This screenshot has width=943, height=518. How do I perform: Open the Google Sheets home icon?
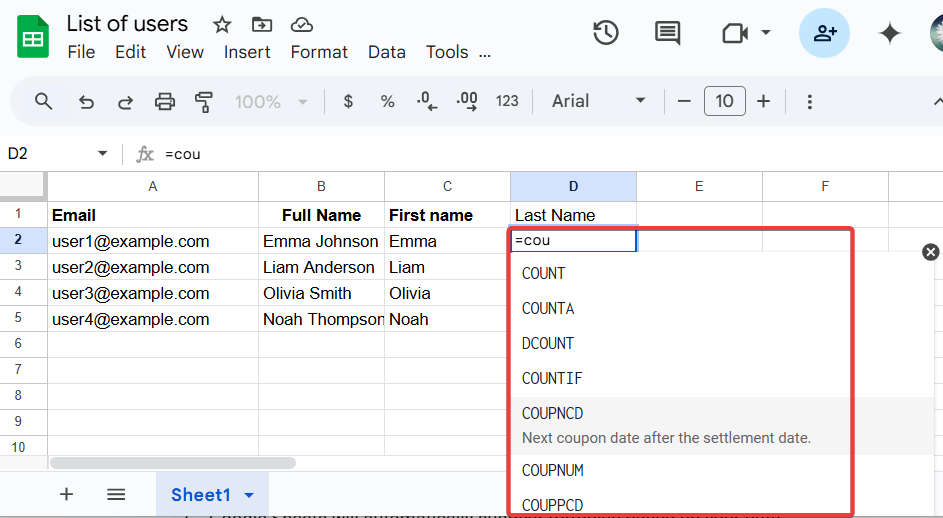click(32, 37)
